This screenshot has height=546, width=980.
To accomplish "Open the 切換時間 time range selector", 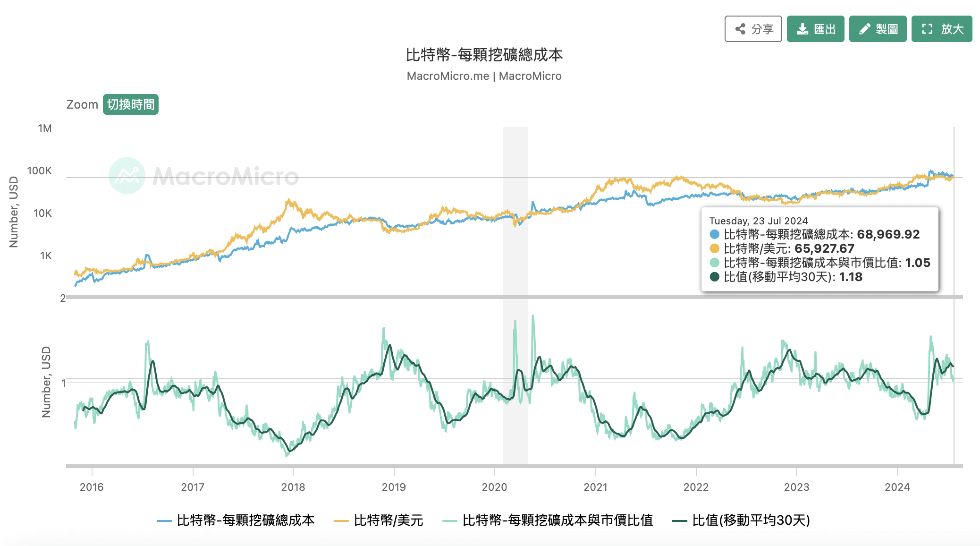I will pyautogui.click(x=130, y=104).
